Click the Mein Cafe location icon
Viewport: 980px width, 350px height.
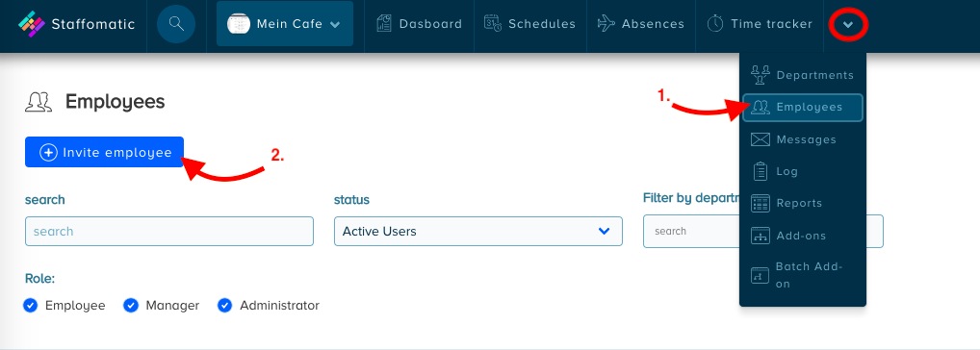tap(239, 24)
